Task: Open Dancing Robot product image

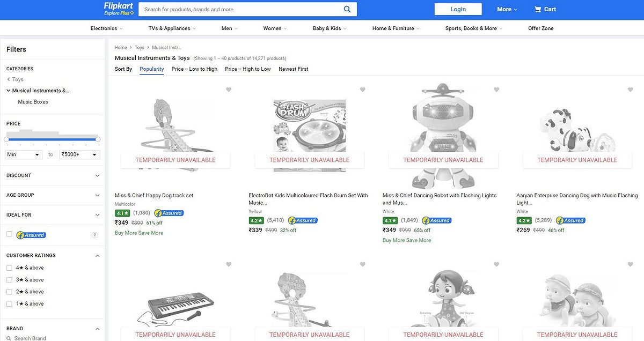Action: tap(443, 135)
